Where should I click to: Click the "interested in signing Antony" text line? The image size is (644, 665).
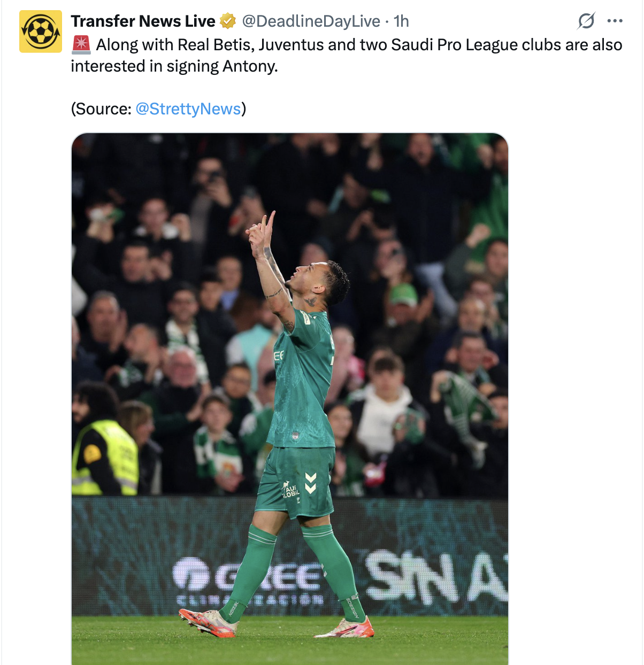[174, 66]
